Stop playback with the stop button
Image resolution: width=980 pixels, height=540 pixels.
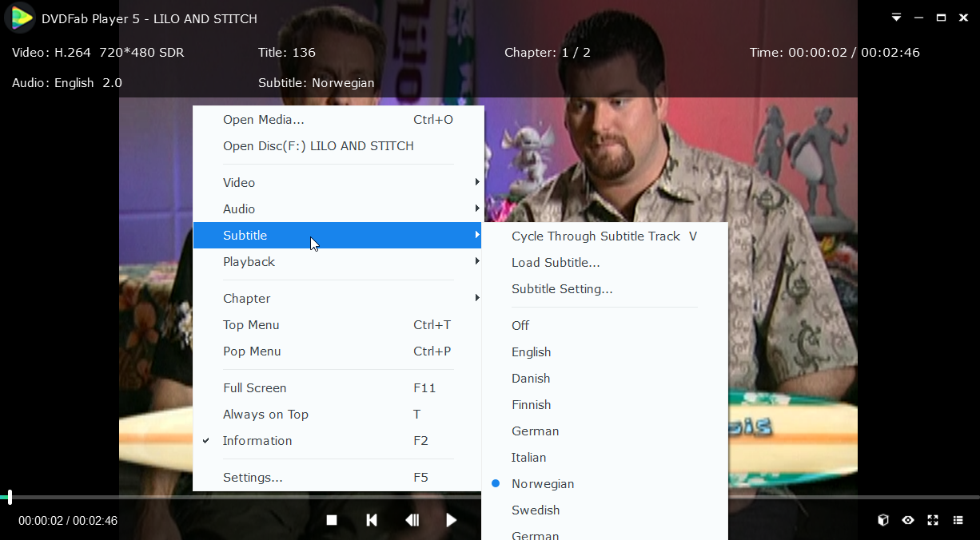click(332, 520)
